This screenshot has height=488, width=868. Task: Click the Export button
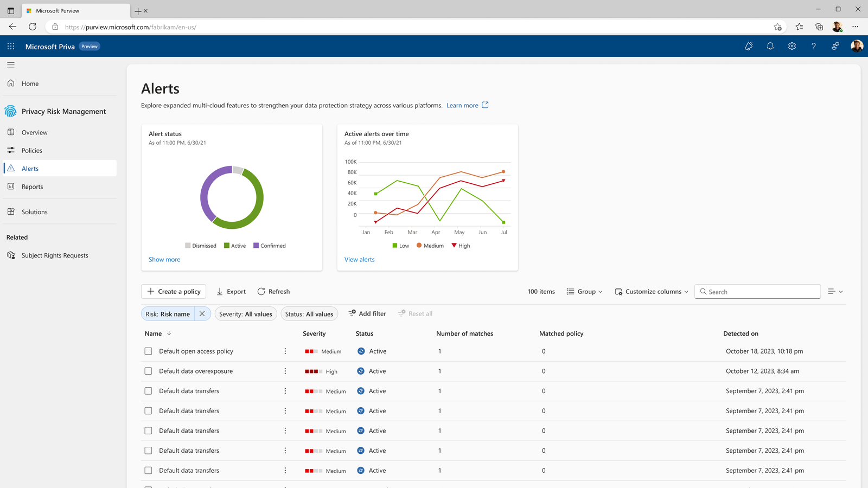[x=231, y=292]
